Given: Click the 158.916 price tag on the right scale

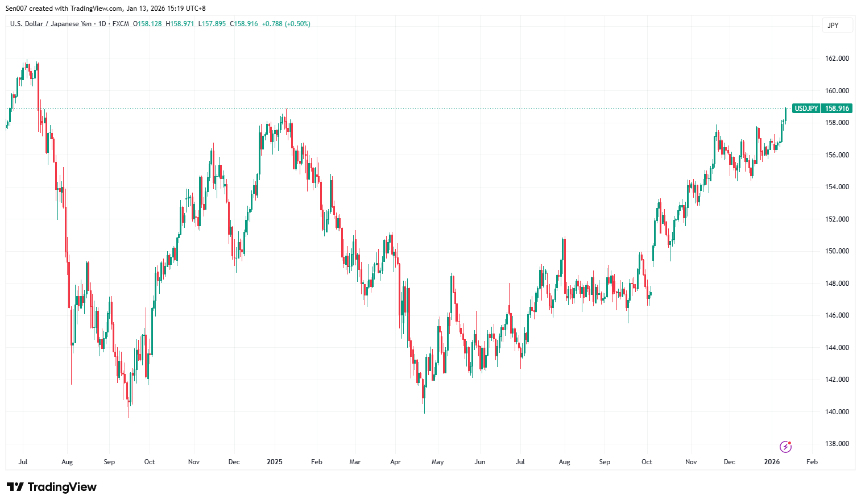Looking at the screenshot, I should (x=838, y=108).
